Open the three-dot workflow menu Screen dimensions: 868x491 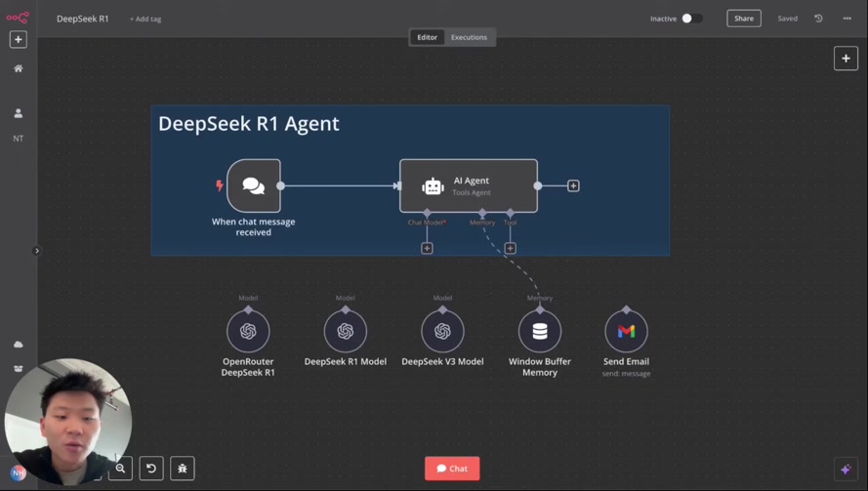click(847, 19)
